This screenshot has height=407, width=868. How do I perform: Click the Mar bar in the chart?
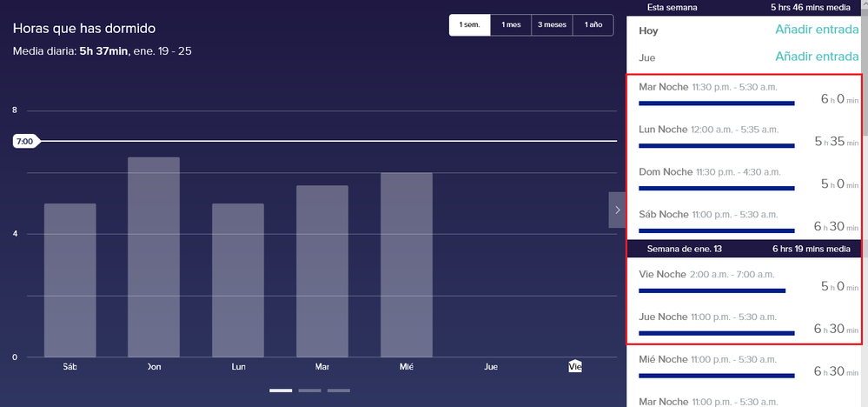[322, 271]
